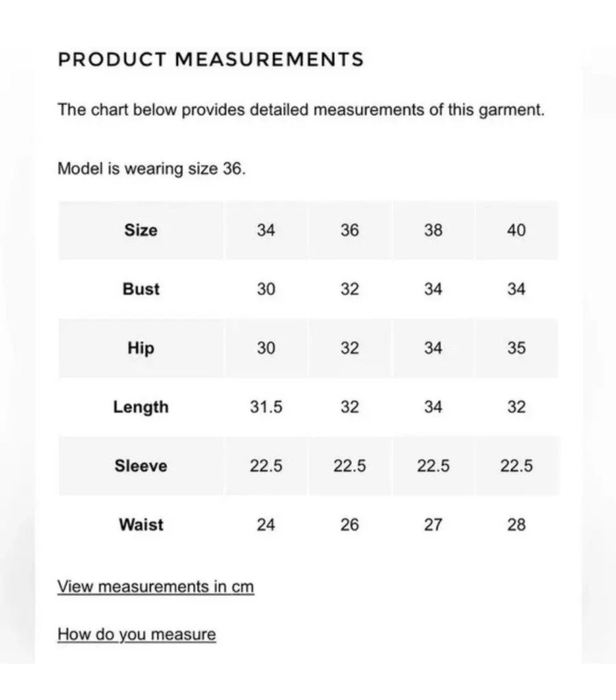Click the Size row label

tap(141, 230)
